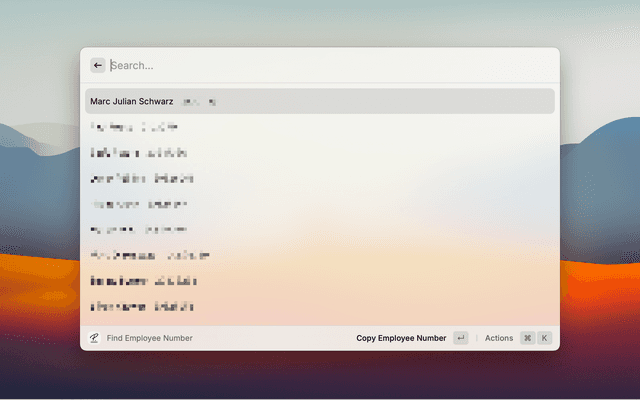Pick the fifth employee list entry
This screenshot has height=400, width=640.
138,204
